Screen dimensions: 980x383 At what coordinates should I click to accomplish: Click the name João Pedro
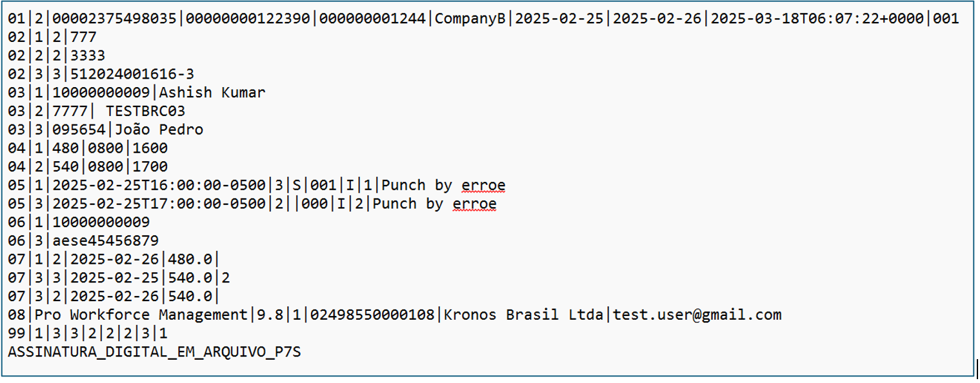pos(159,130)
